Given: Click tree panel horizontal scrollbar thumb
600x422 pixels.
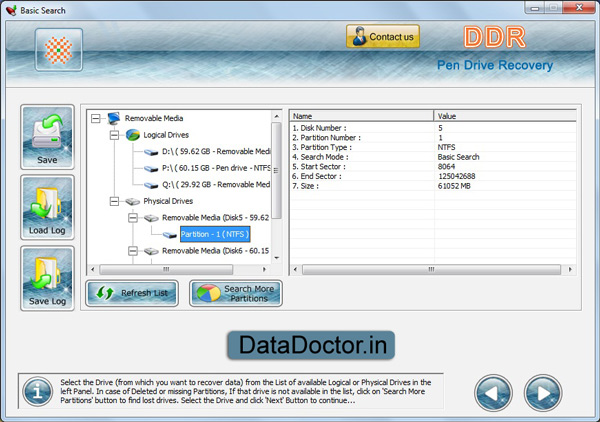Looking at the screenshot, I should 166,269.
